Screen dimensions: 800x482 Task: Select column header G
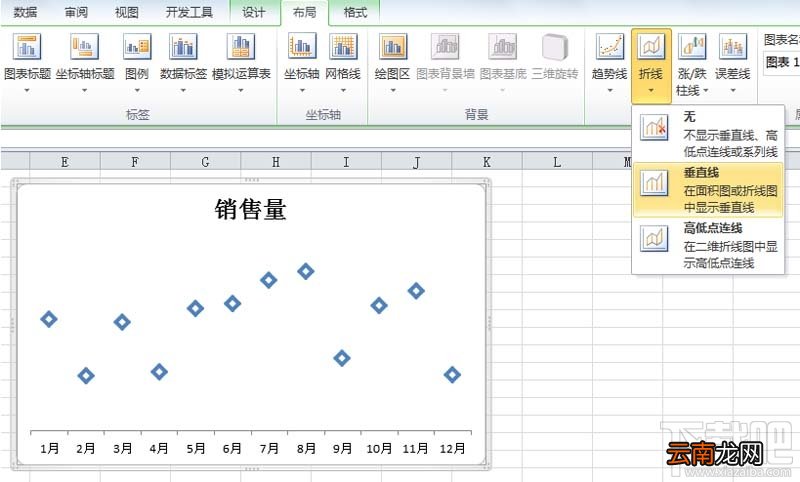coord(206,162)
